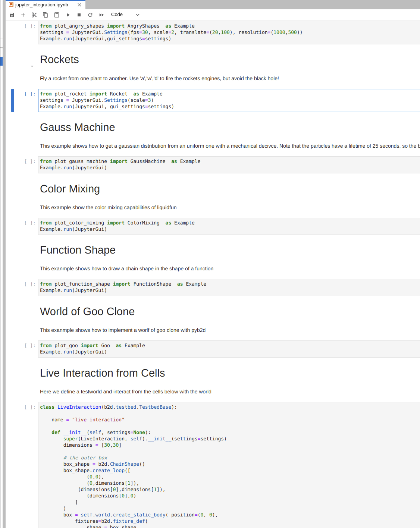Collapse the Rockets heading section arrow
This screenshot has width=420, height=528.
point(32,66)
